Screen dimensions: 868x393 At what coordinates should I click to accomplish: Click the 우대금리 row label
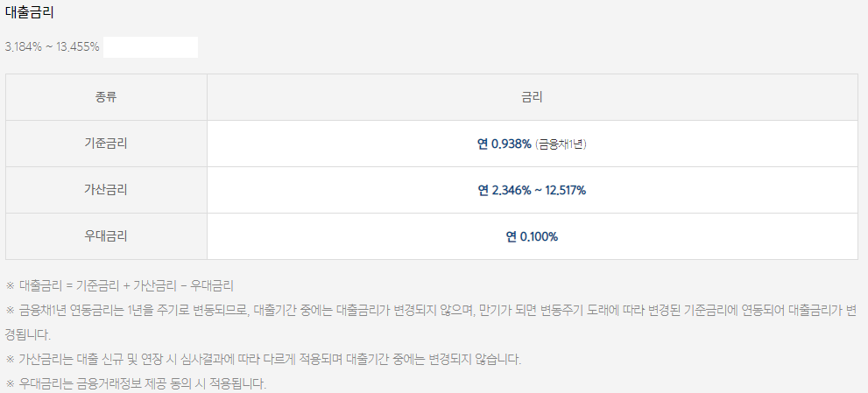click(106, 236)
